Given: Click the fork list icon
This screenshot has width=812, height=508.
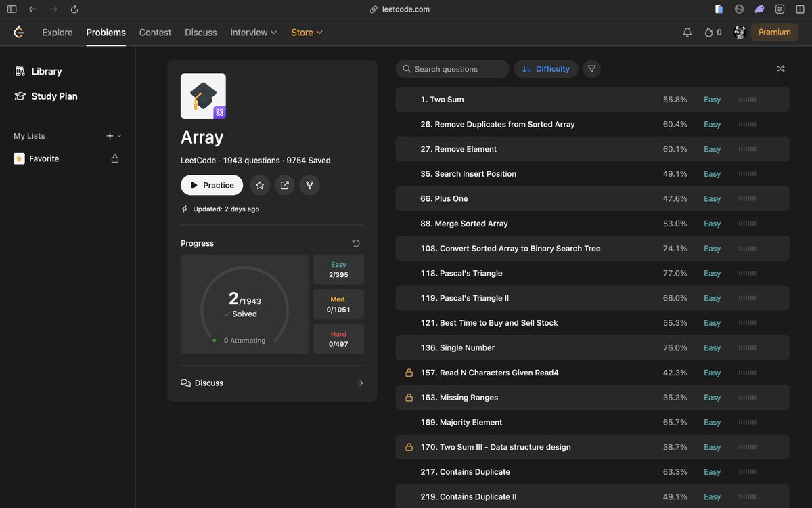Looking at the screenshot, I should (x=310, y=185).
